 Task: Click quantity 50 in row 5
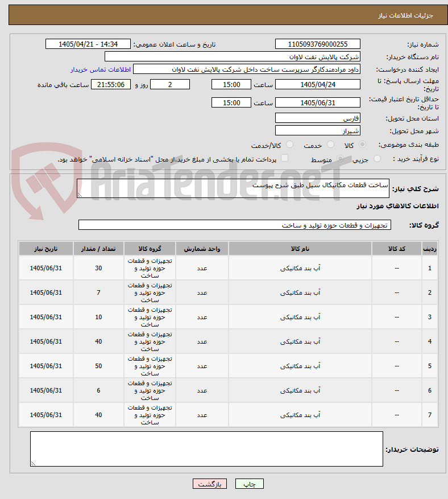(98, 366)
